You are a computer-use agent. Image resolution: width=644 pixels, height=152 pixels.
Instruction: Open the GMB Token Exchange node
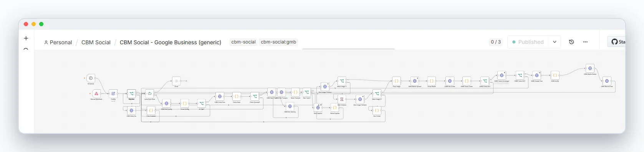coord(502,75)
